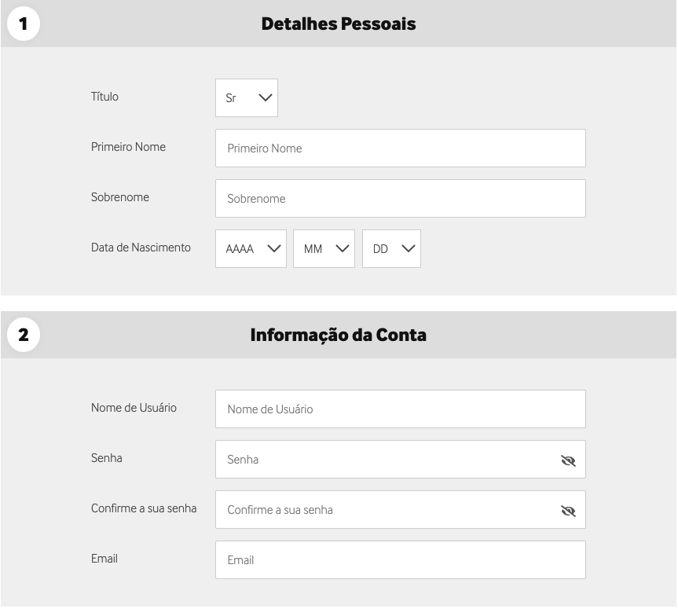Focus the Sobrenome text field
Screen dimensions: 678x616
pyautogui.click(x=400, y=199)
